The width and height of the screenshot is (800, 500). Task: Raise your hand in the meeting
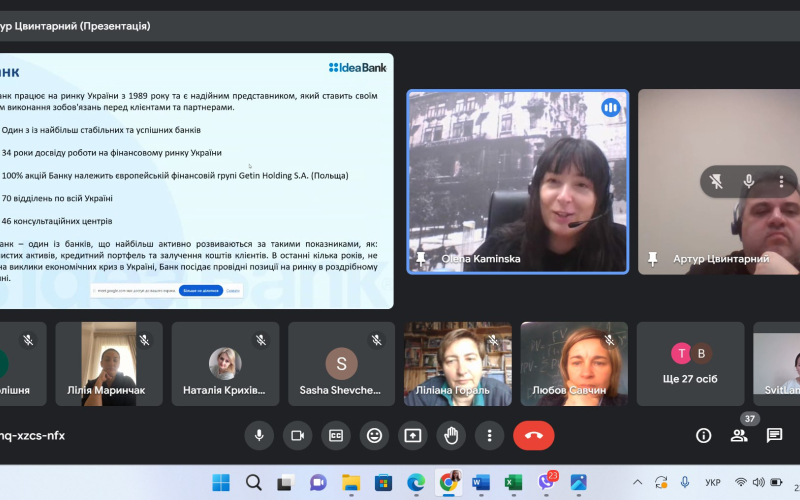(x=451, y=436)
